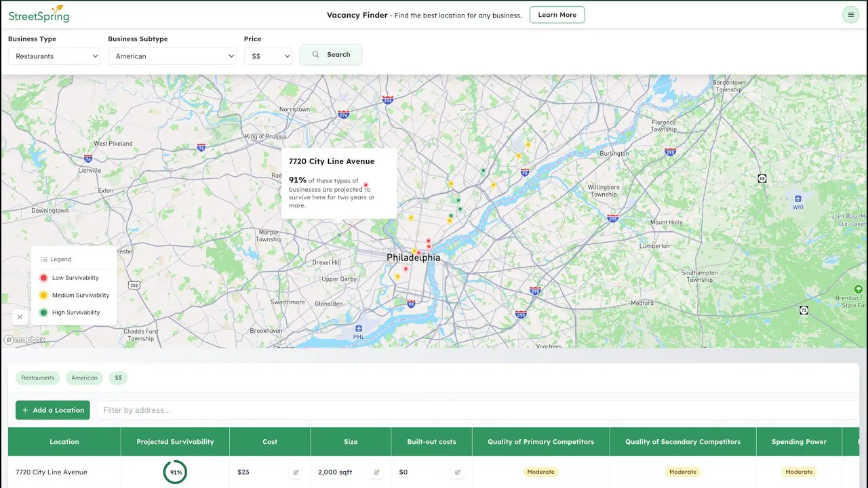Click the Medford map label
This screenshot has height=488, width=868.
(642, 303)
